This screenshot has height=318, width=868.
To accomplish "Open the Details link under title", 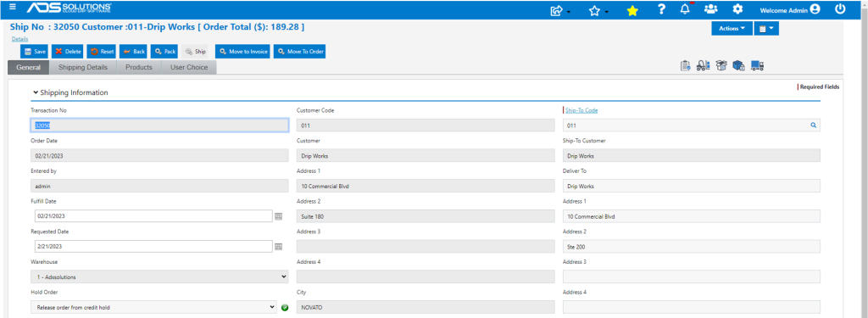I will click(20, 39).
